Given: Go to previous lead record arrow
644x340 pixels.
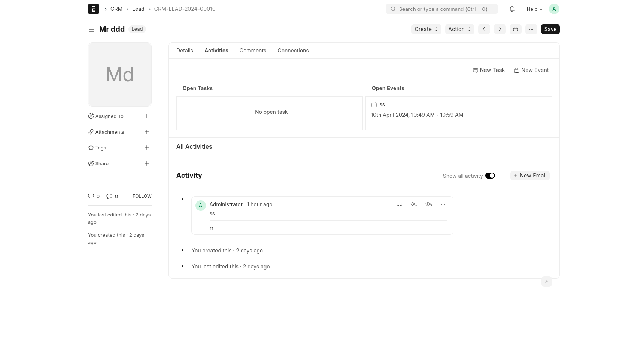Looking at the screenshot, I should pos(484,29).
